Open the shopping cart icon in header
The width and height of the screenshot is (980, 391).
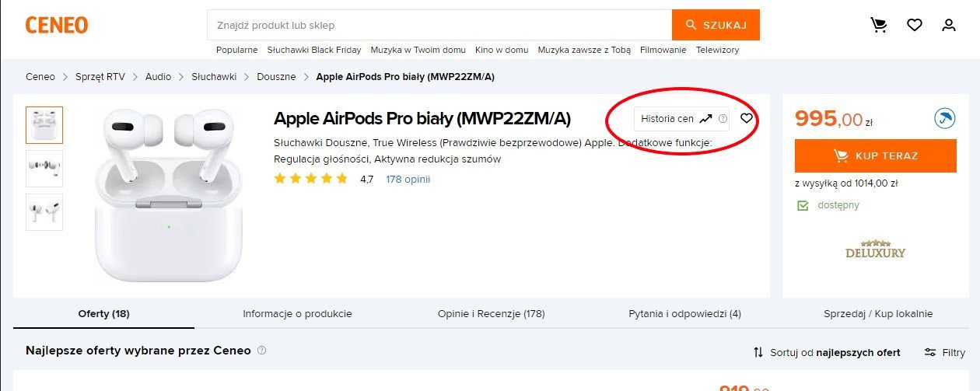coord(879,25)
